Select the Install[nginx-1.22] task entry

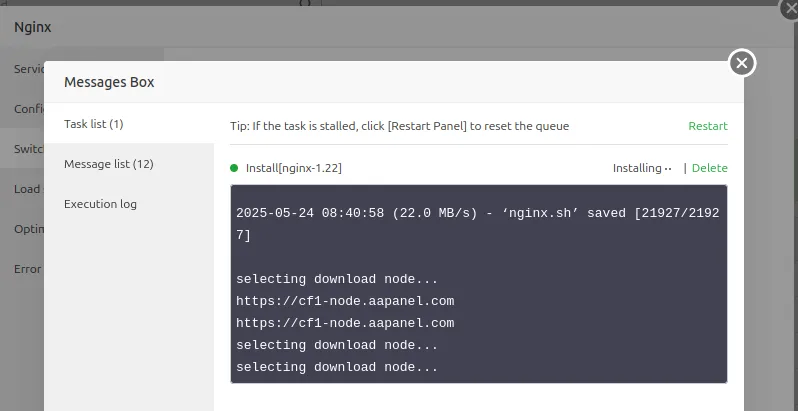[294, 168]
